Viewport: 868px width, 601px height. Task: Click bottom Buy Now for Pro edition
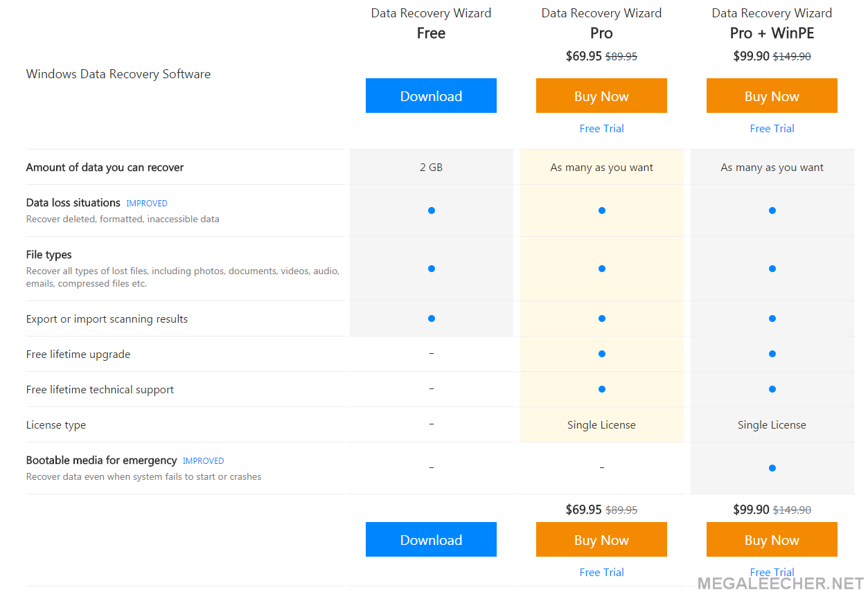(x=601, y=539)
